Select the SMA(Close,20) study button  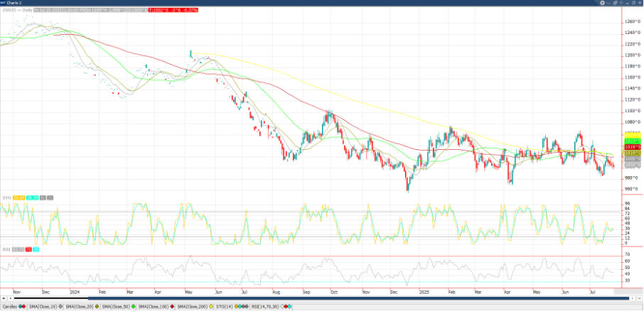pos(82,307)
